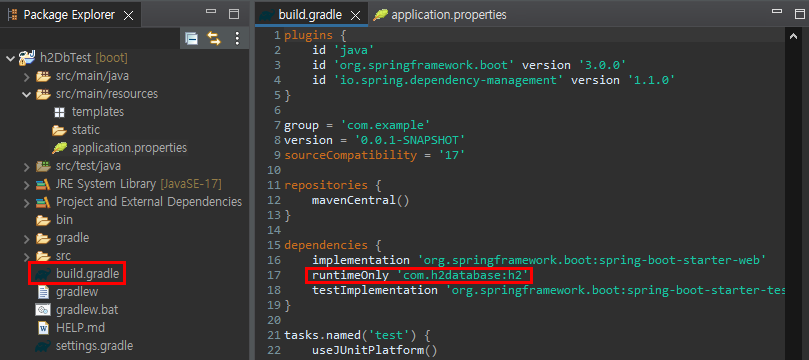Image resolution: width=809 pixels, height=360 pixels.
Task: Click the gradlew.bat file icon
Action: 43,310
